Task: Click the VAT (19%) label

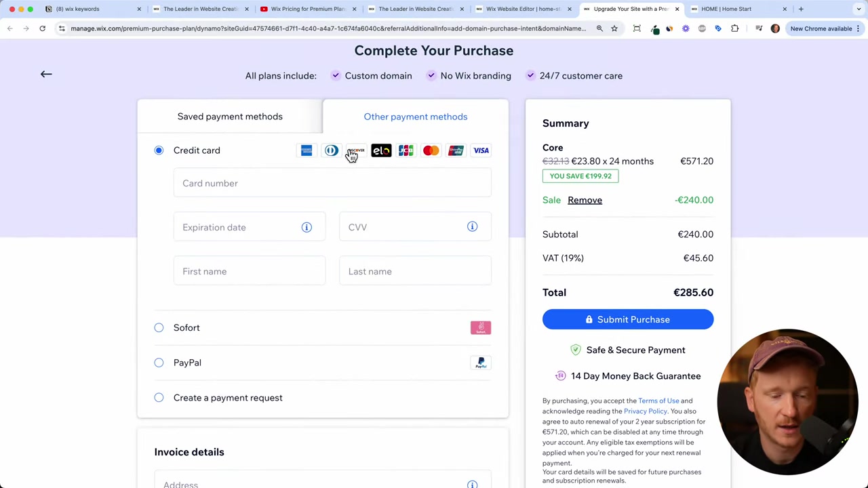Action: click(563, 258)
